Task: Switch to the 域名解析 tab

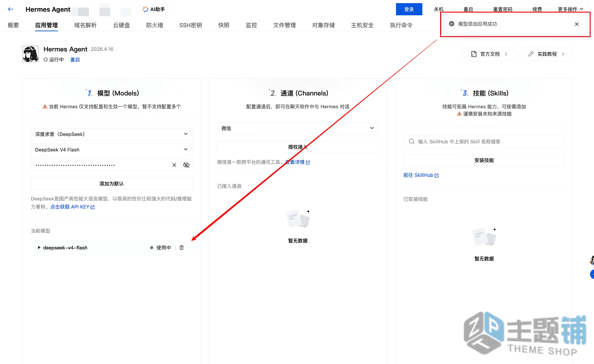Action: click(x=85, y=25)
